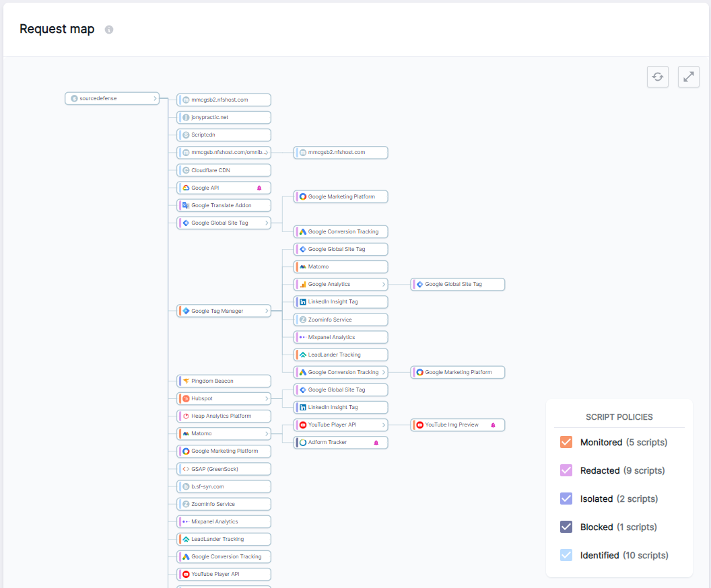
Task: Click the YouTube Img Preview logo icon
Action: click(420, 425)
